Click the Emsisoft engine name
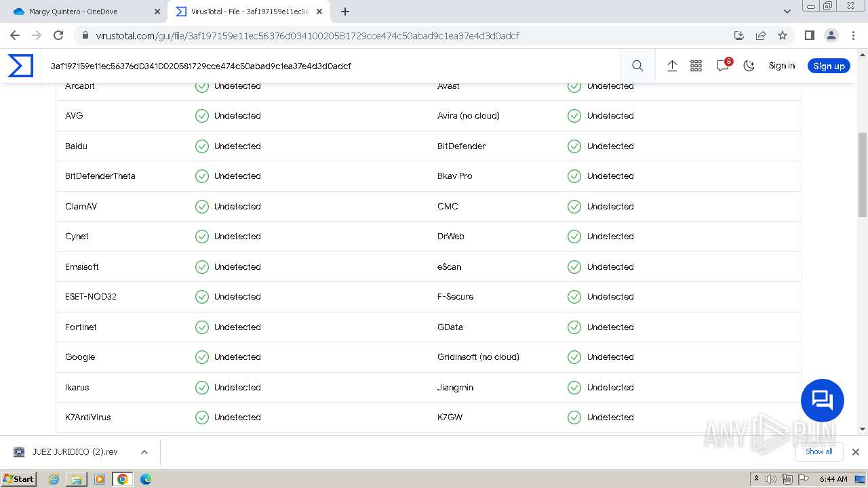 coord(82,267)
